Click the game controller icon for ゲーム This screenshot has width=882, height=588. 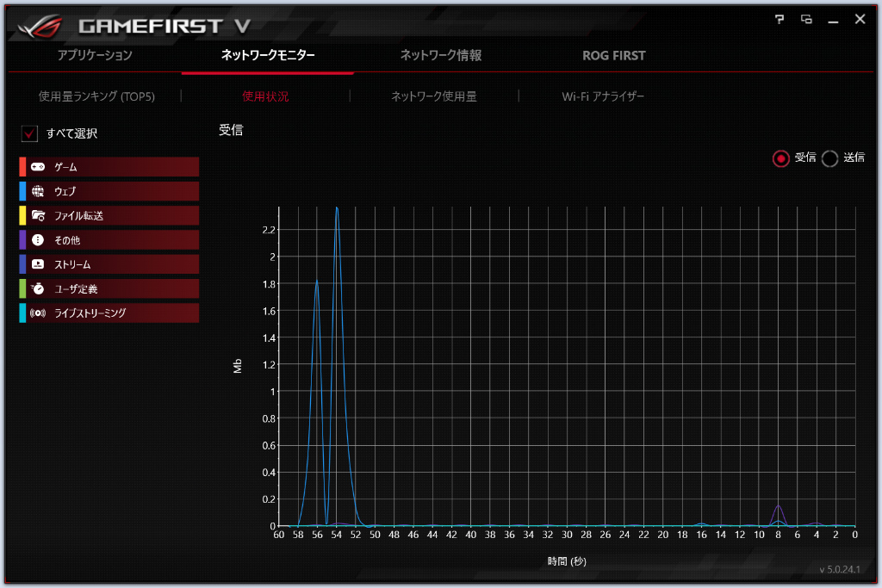38,166
